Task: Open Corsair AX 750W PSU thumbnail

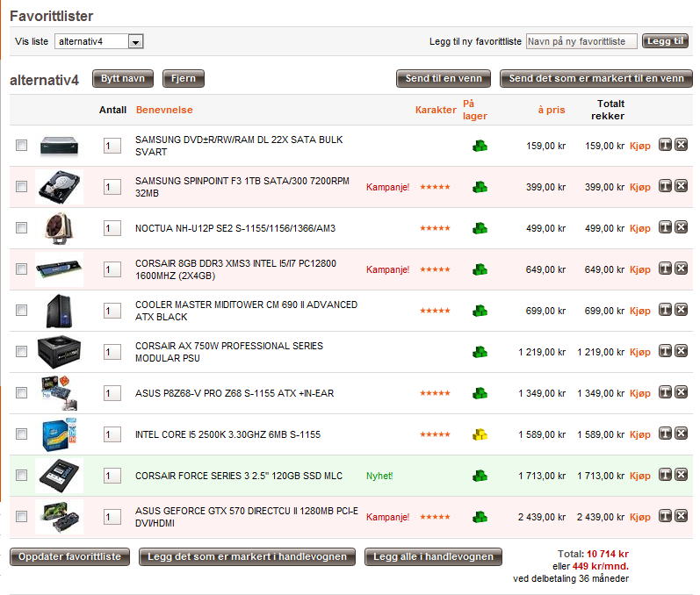Action: click(x=60, y=352)
